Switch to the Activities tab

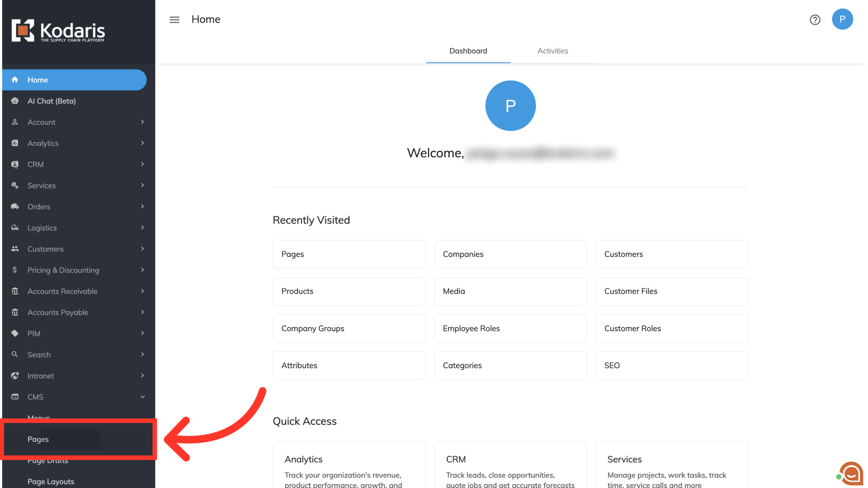(552, 51)
